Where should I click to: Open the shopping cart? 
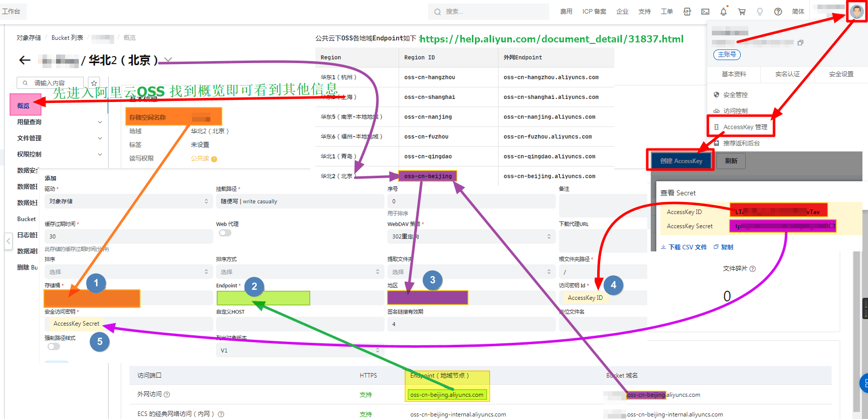742,12
